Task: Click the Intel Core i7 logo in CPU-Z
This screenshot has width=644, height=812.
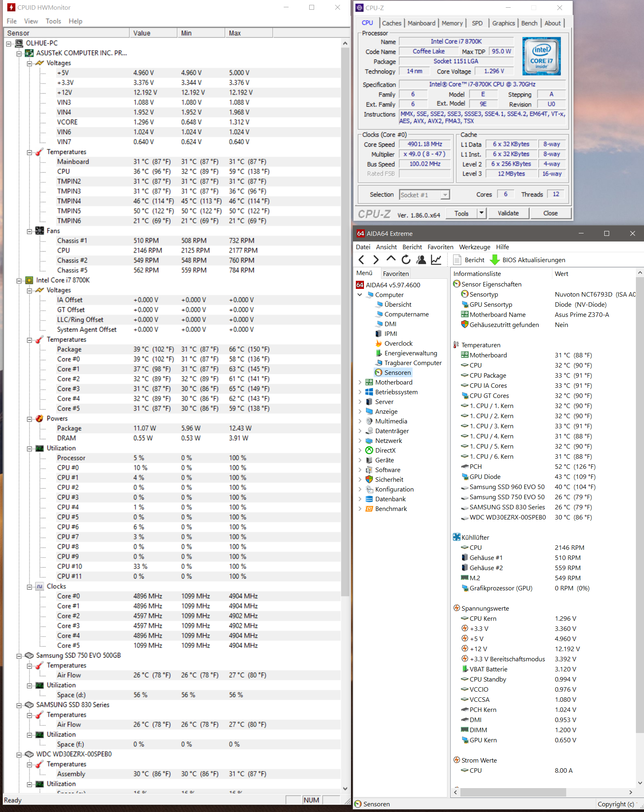Action: pyautogui.click(x=541, y=56)
